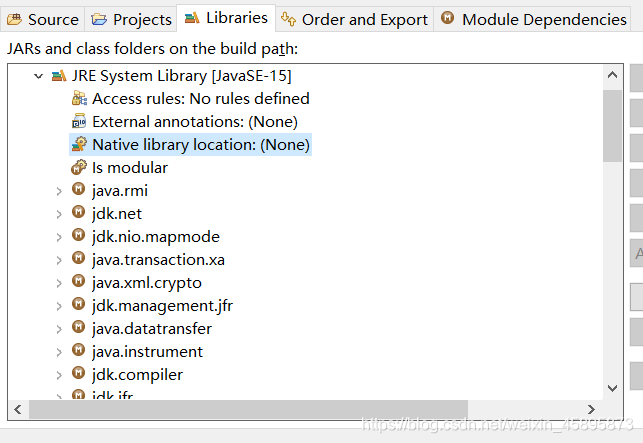Viewport: 643px width, 443px height.
Task: Open the Projects tab
Action: click(x=131, y=19)
